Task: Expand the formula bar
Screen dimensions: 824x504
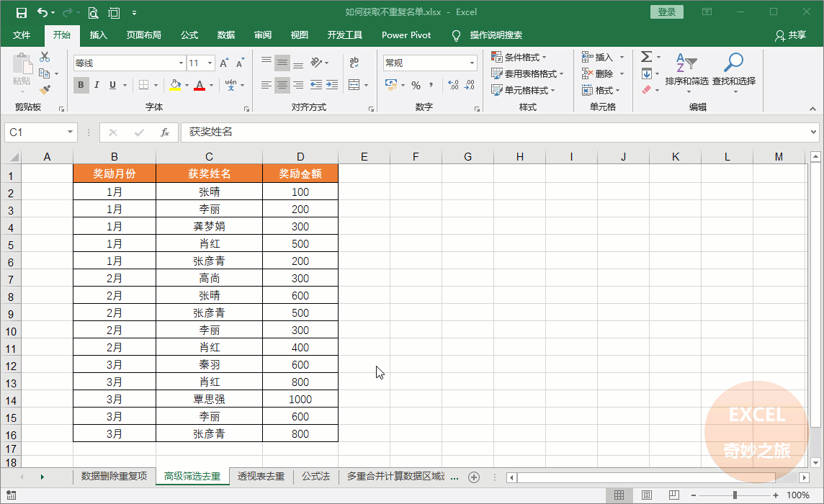Action: pos(813,132)
